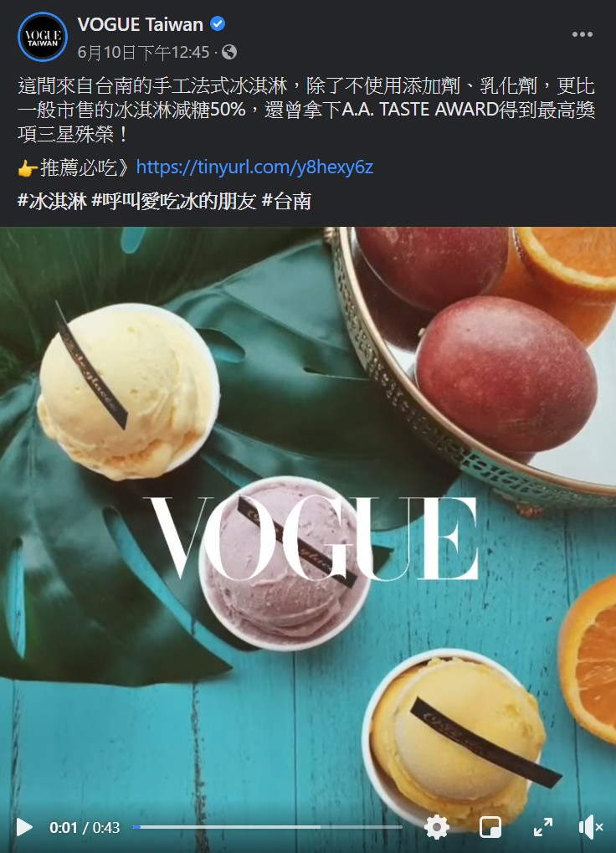Open the three-dot post options menu
The width and height of the screenshot is (616, 853).
click(583, 34)
